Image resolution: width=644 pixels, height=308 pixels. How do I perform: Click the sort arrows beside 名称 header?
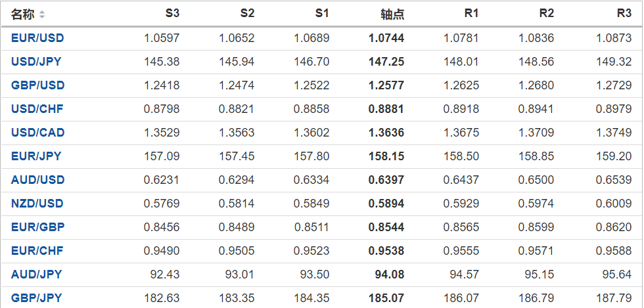click(x=43, y=14)
